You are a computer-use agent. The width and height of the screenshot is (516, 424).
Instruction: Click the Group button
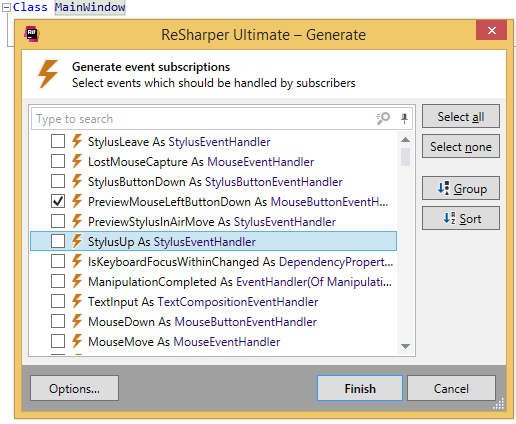point(461,188)
